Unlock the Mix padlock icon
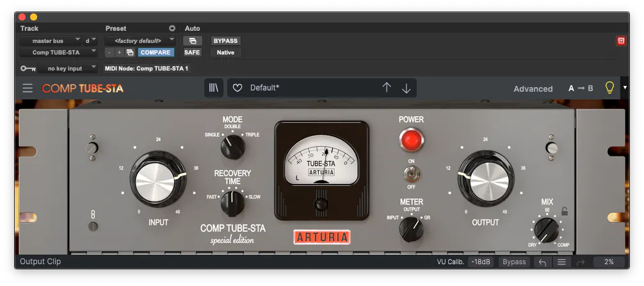This screenshot has height=286, width=644. [565, 212]
